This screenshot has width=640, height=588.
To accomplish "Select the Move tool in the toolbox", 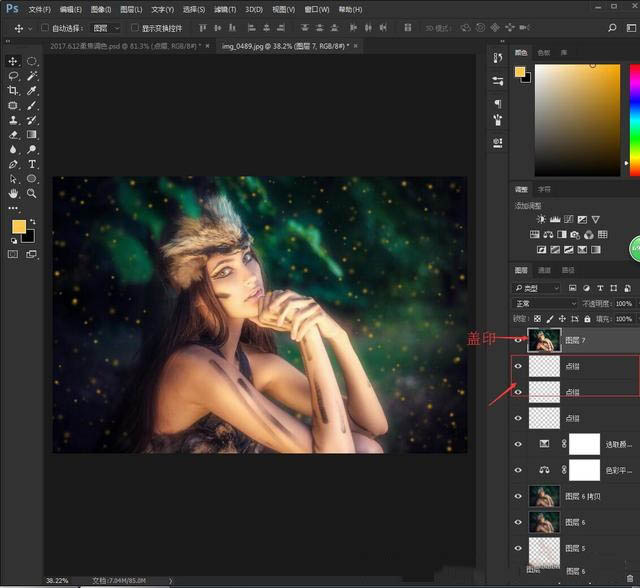I will [13, 61].
